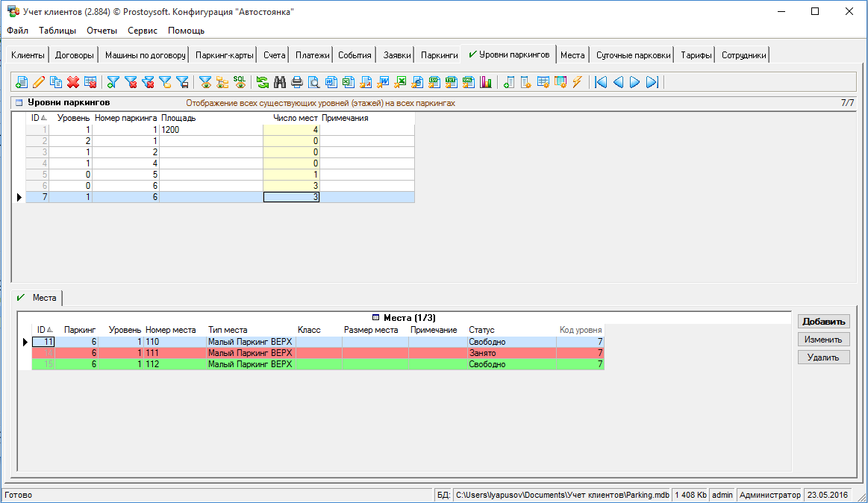This screenshot has width=868, height=503.
Task: Click the pencil edit record icon
Action: coord(39,82)
